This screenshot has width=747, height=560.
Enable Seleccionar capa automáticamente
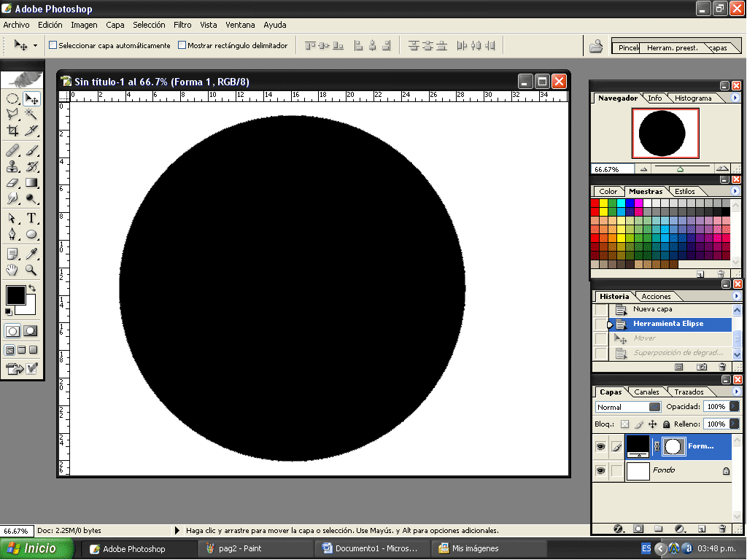[53, 44]
